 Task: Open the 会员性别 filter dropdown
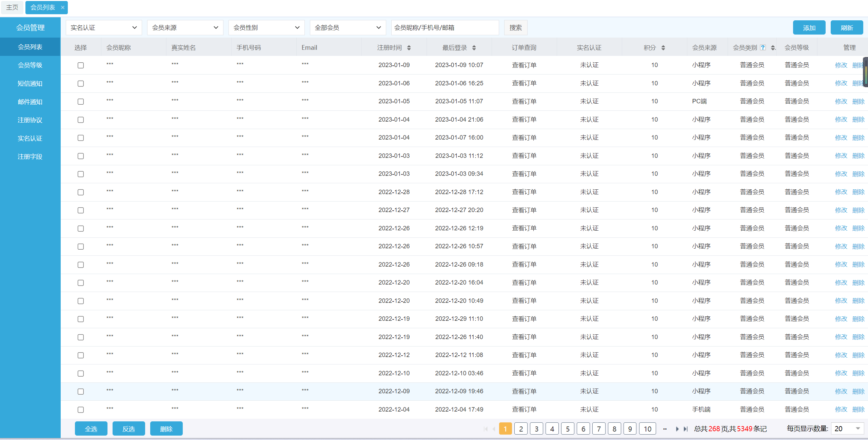(x=267, y=27)
